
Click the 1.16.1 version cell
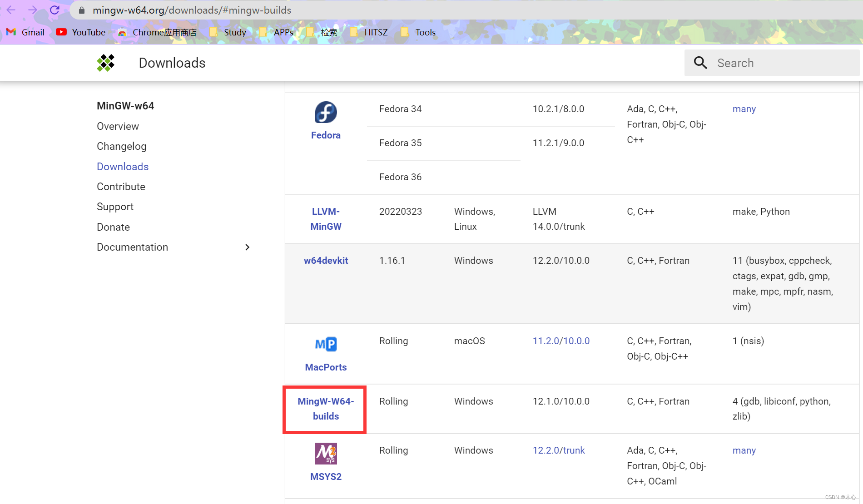pos(392,261)
